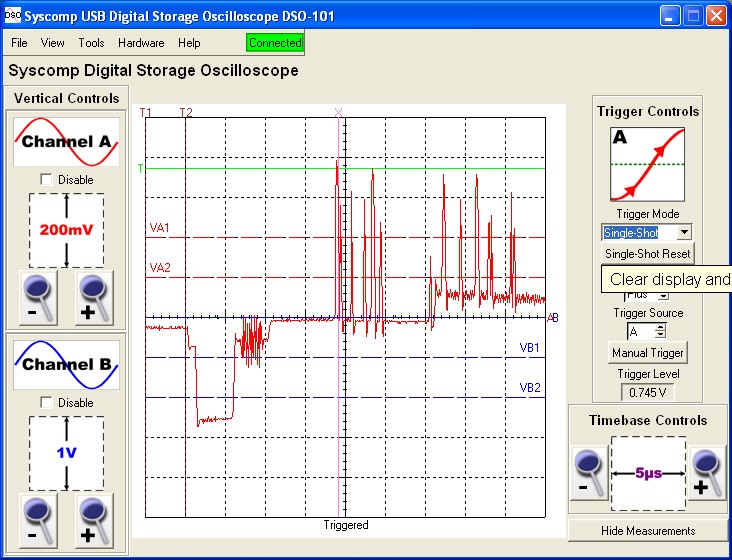Increase timebase with the plus magnifier
Viewport: 732px width, 560px height.
[x=707, y=473]
